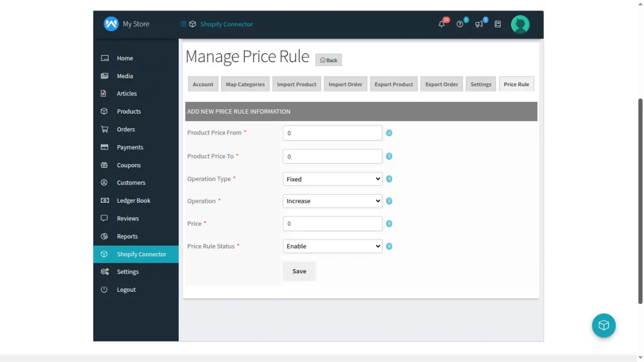Viewport: 644px width, 362px height.
Task: Click the help question mark icon
Action: coord(459,25)
